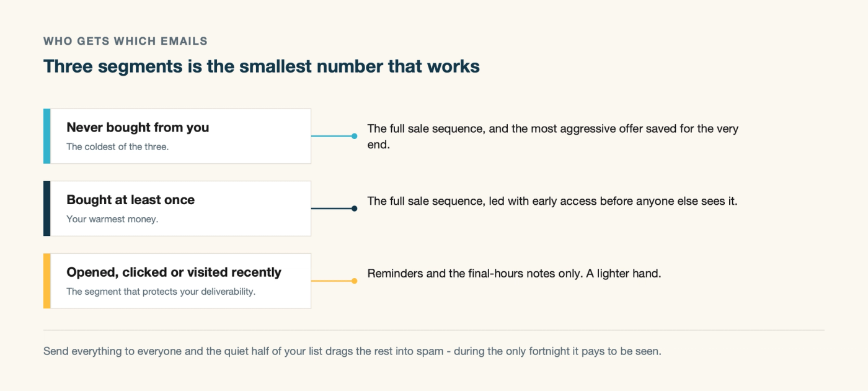This screenshot has width=868, height=391.
Task: Click the dark navy accent bar
Action: (x=46, y=209)
